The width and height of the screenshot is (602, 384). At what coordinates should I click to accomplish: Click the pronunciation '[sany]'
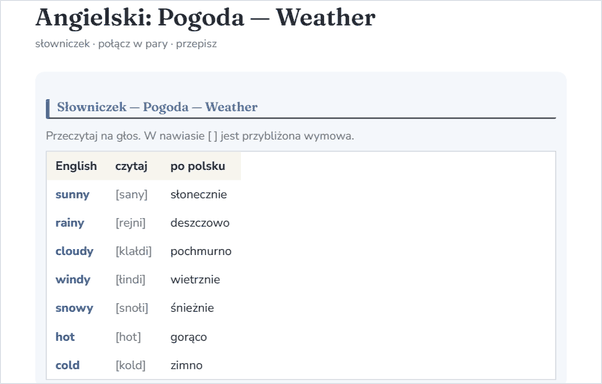(131, 195)
